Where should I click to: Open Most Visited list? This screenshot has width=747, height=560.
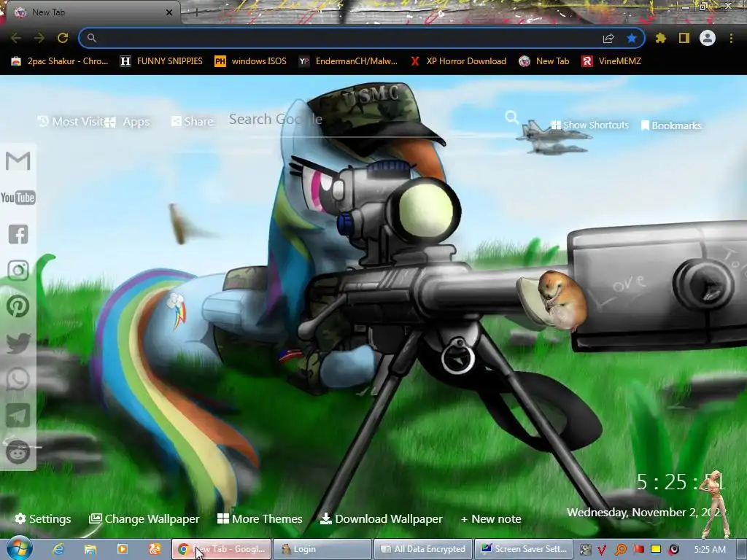[70, 122]
